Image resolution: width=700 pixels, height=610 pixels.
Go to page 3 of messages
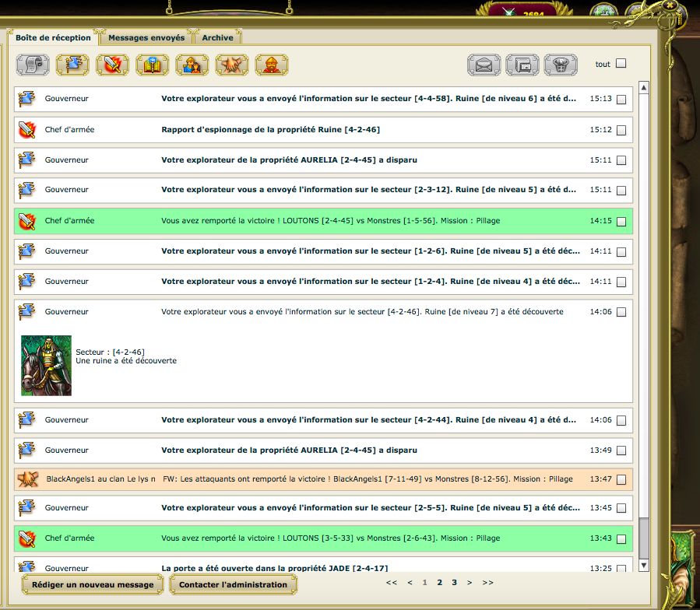tap(454, 582)
